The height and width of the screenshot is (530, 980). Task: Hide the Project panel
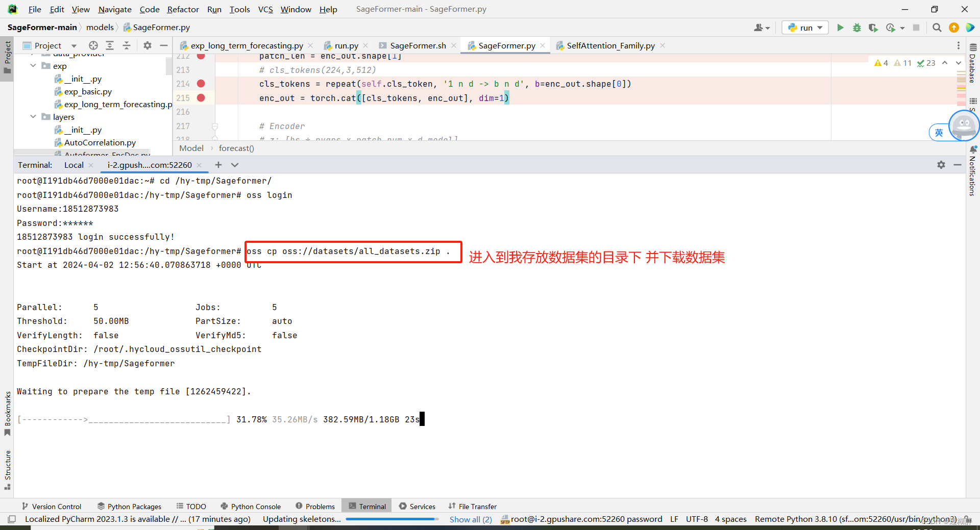(x=164, y=45)
